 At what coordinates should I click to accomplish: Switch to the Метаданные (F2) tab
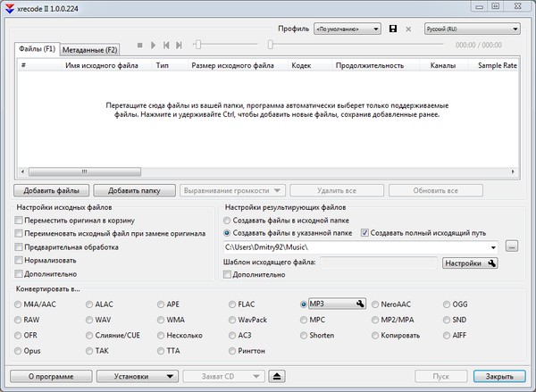pyautogui.click(x=89, y=49)
